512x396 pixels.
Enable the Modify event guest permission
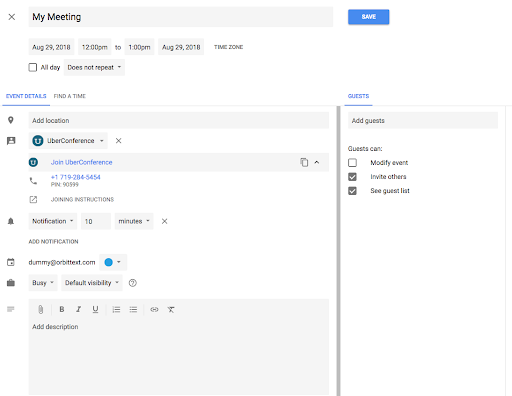pos(352,163)
